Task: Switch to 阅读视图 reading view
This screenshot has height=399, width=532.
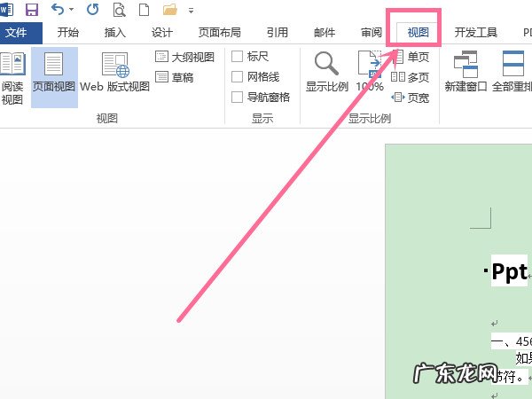Action: coord(12,76)
